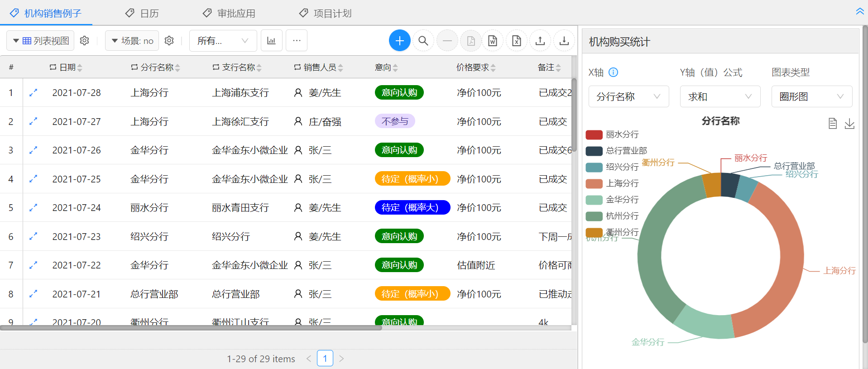Show chart data view document icon
Image resolution: width=868 pixels, height=369 pixels.
coord(832,124)
